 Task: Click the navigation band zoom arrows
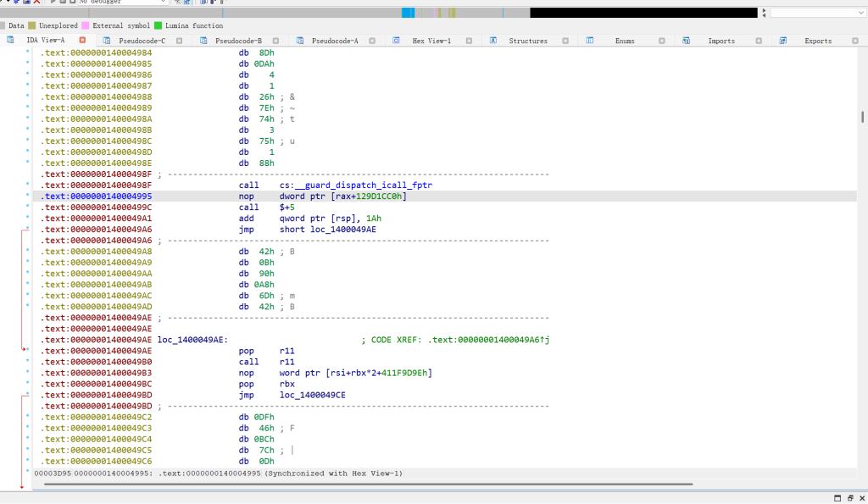tap(764, 13)
